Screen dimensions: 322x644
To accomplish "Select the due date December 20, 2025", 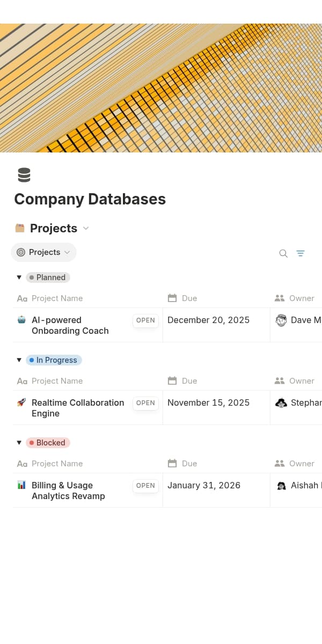I will tap(208, 320).
